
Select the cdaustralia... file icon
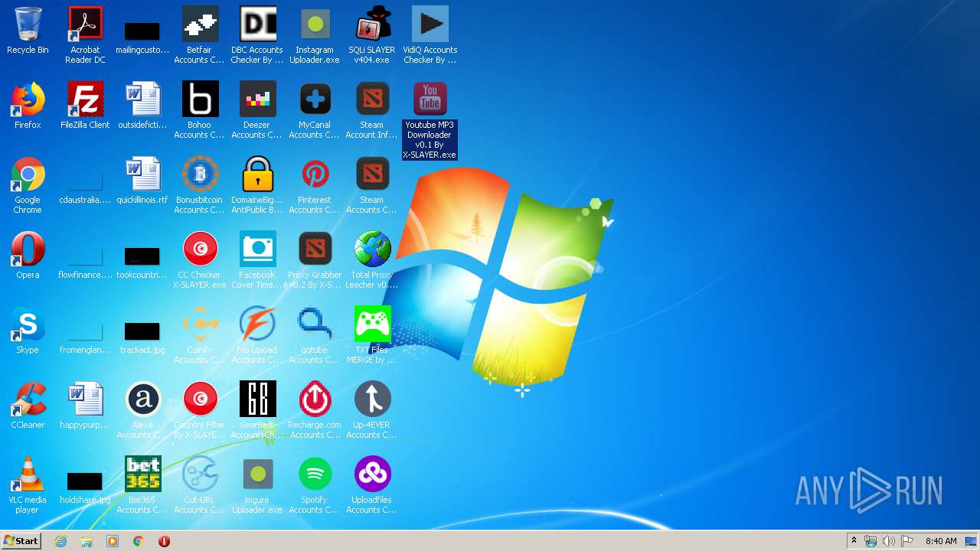click(85, 185)
